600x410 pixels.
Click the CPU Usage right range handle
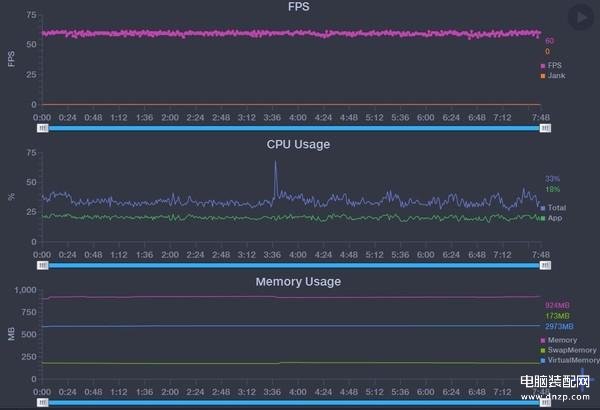[x=545, y=265]
